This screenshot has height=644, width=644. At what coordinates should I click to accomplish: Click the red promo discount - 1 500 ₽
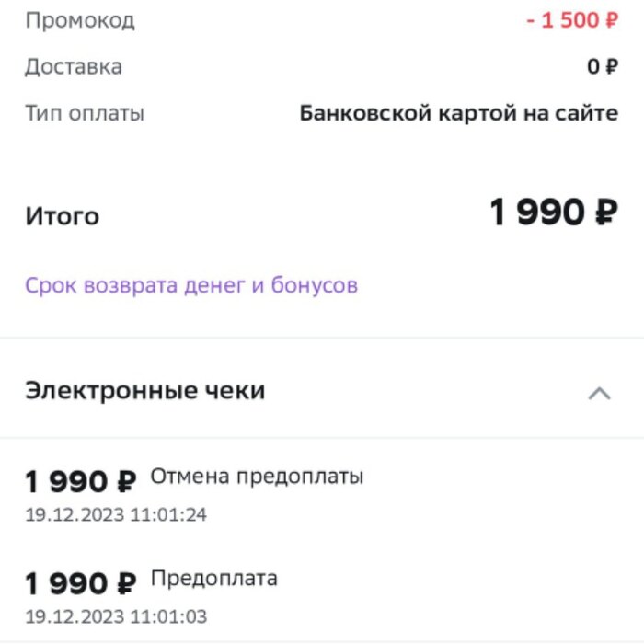point(572,20)
